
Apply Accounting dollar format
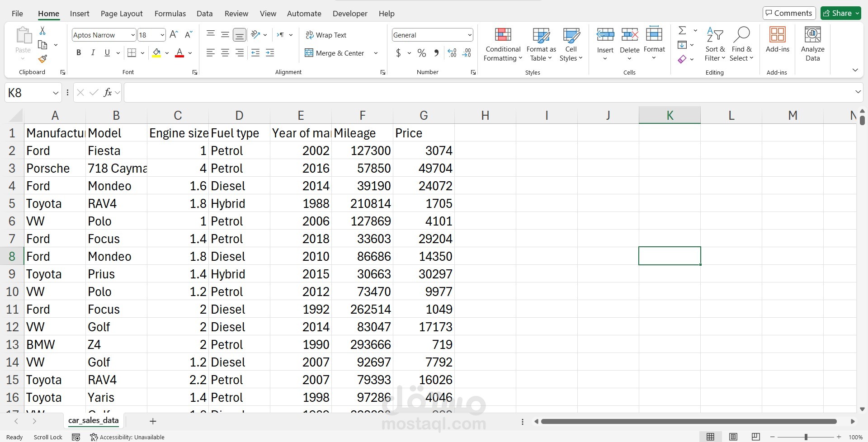pos(398,53)
